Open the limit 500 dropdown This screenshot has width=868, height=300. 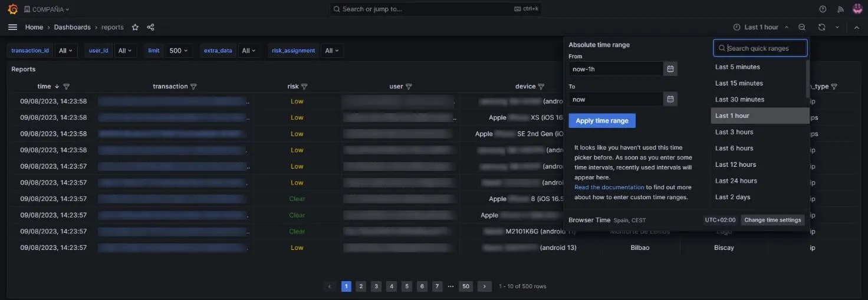pos(179,51)
